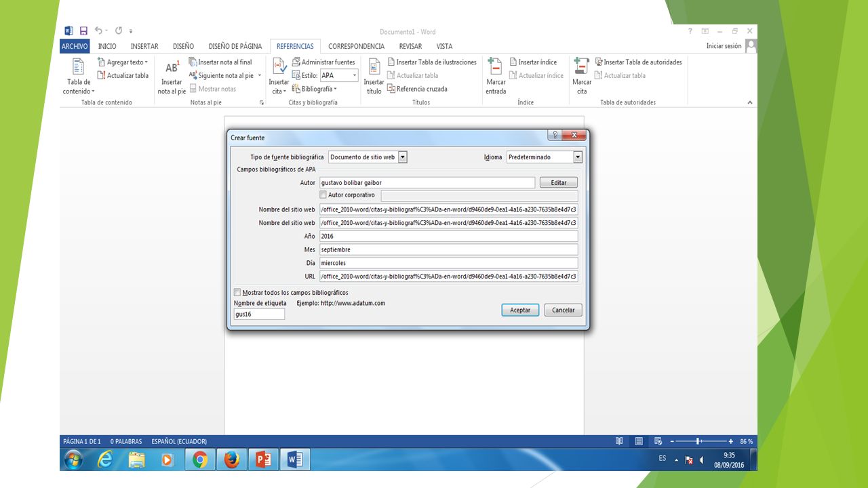Click Insertar nota al final
The height and width of the screenshot is (488, 868).
click(220, 62)
